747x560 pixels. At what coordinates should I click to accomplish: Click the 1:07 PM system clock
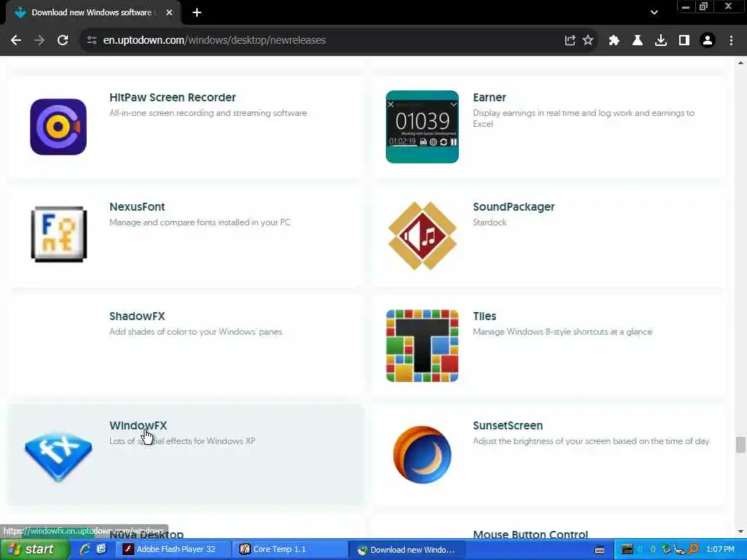tap(720, 549)
